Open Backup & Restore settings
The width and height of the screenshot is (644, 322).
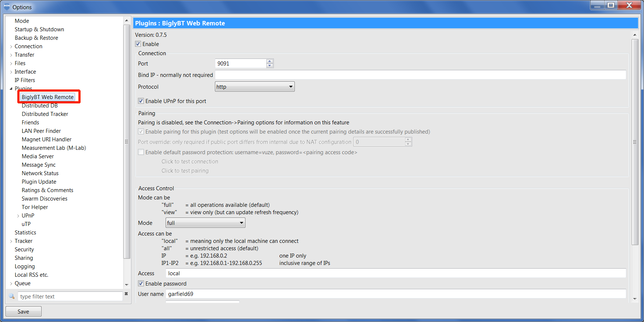click(x=36, y=38)
